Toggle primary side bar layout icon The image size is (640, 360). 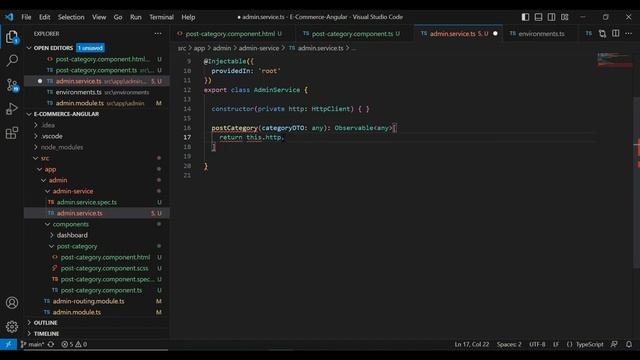[525, 17]
